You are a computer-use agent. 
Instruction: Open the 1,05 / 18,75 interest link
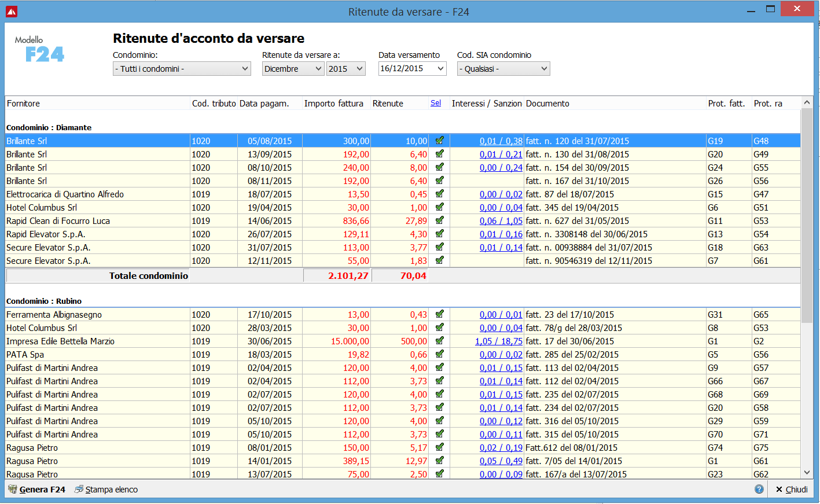point(498,341)
